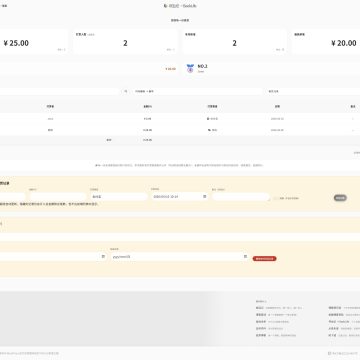Screen dimensions: 360x360
Task: Click the calendar icon in the left date field
Action: [x=103, y=256]
